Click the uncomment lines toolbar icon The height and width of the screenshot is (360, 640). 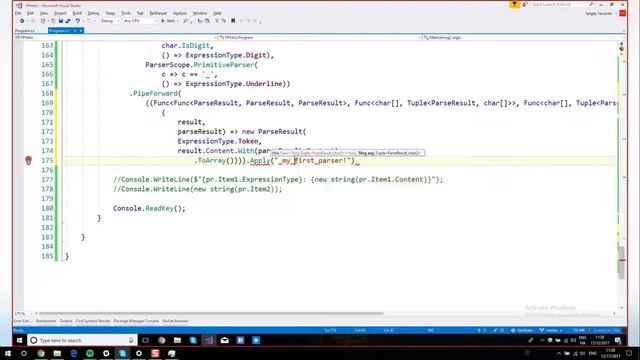(x=224, y=21)
